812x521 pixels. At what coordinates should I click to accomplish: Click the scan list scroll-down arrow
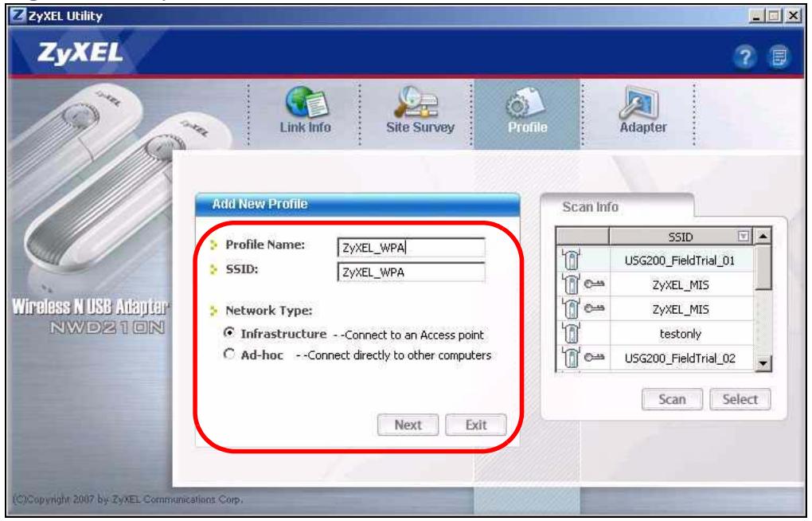tap(763, 363)
